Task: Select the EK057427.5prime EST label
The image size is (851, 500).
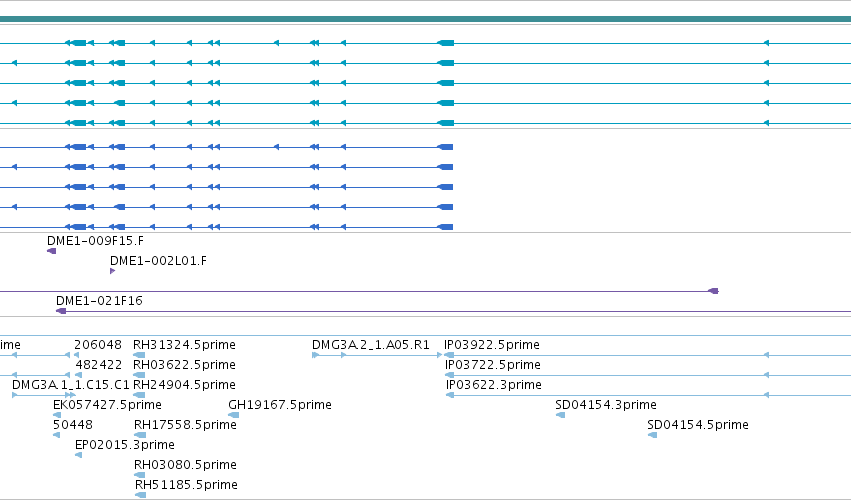Action: (x=107, y=405)
